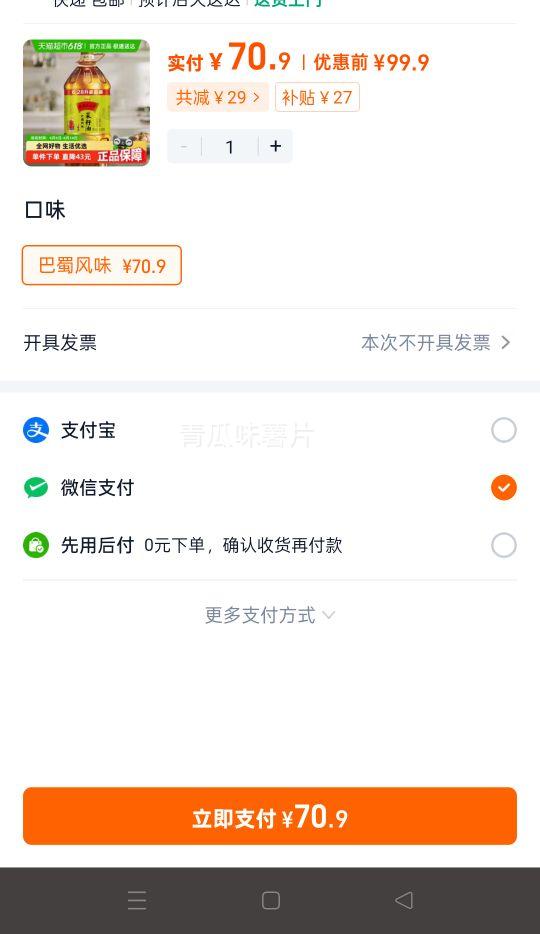Screen dimensions: 540x934
Task: Open the Android recent apps menu icon
Action: (137, 900)
